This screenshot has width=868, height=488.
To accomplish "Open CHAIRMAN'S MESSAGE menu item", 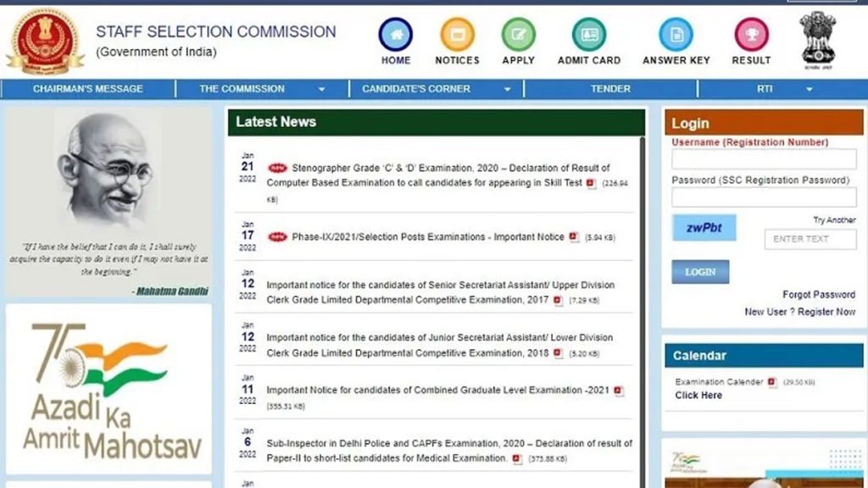I will pos(87,88).
